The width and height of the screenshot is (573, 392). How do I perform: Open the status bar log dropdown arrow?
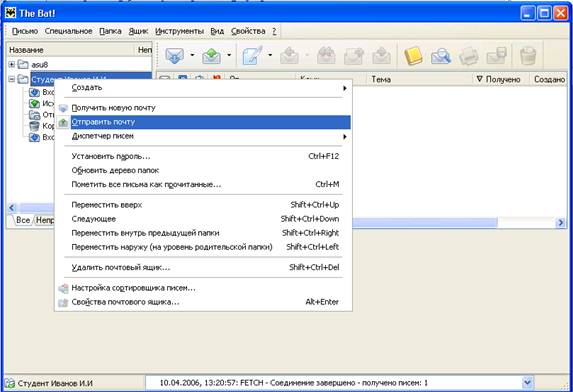(527, 383)
